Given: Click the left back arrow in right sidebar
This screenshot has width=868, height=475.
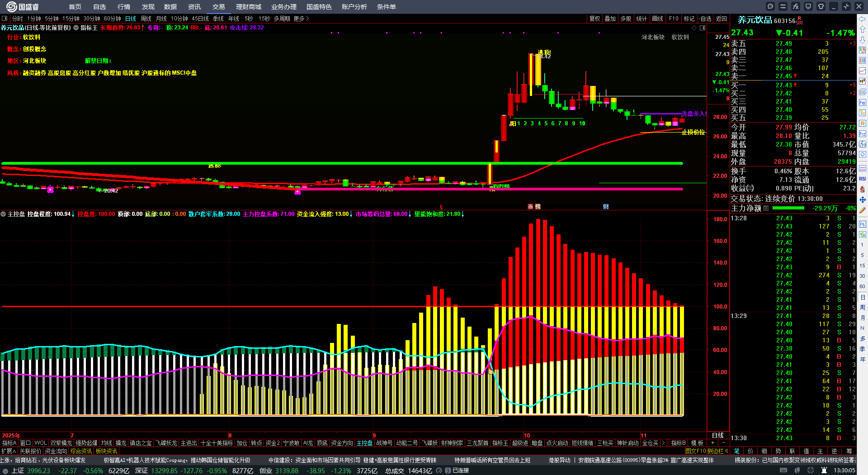Looking at the screenshot, I should 863,19.
